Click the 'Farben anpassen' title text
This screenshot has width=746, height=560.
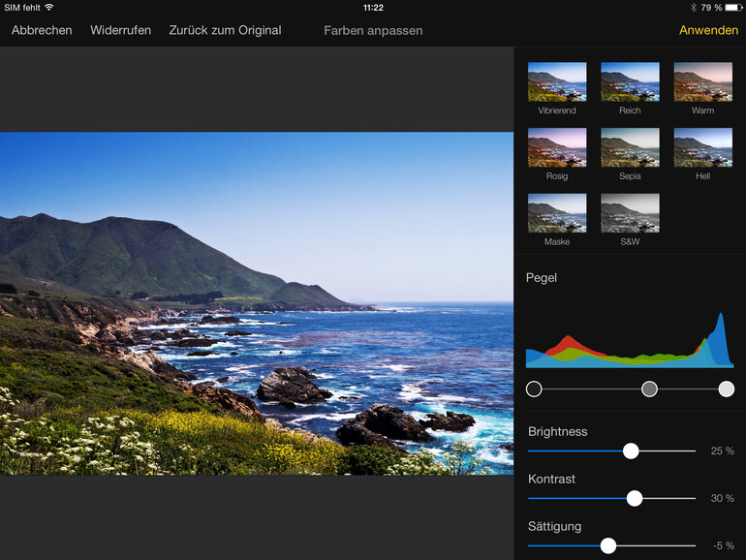click(x=373, y=30)
